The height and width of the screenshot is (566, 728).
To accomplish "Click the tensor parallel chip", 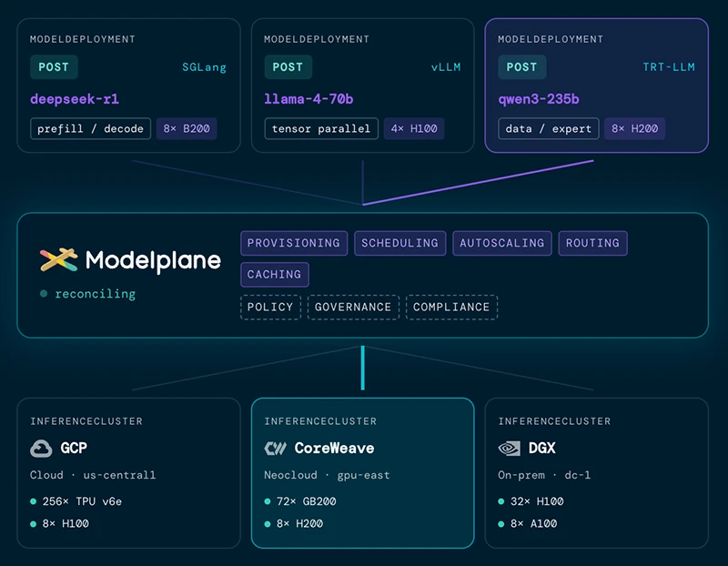I will point(321,128).
